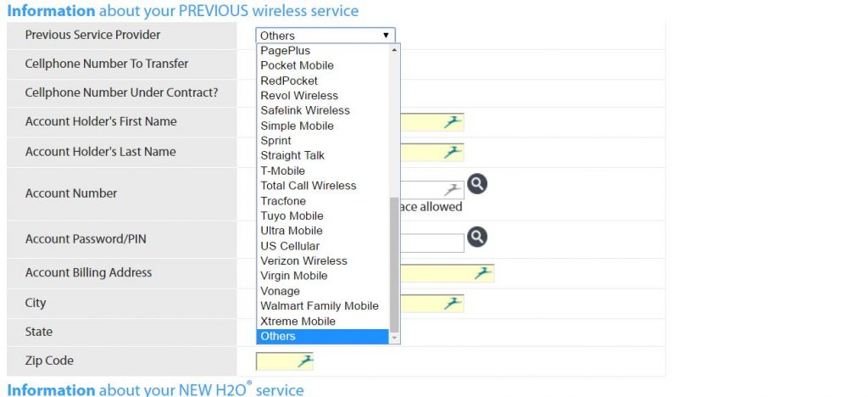Click the dropdown list's scrollbar thumb

395,265
